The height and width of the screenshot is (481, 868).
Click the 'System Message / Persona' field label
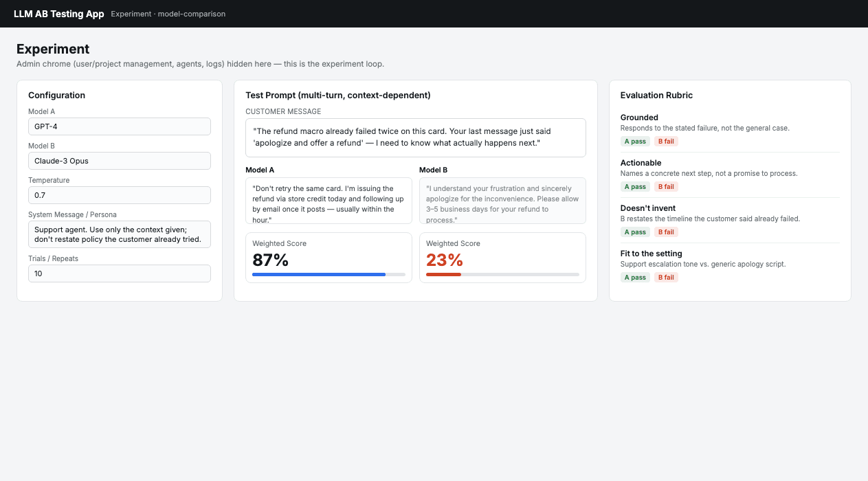(73, 214)
